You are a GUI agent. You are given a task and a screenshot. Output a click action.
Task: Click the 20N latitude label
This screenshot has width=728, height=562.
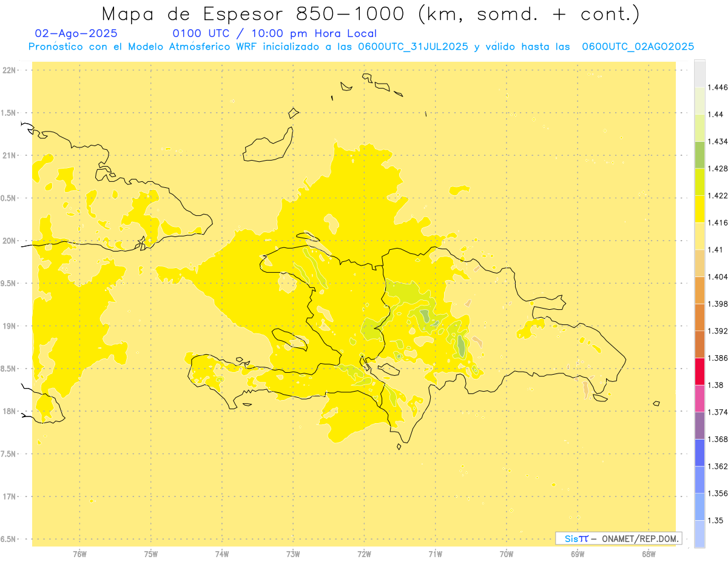coord(9,241)
